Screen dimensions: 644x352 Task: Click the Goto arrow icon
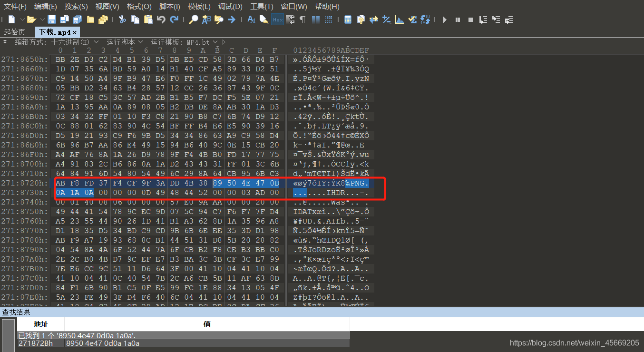click(x=231, y=20)
